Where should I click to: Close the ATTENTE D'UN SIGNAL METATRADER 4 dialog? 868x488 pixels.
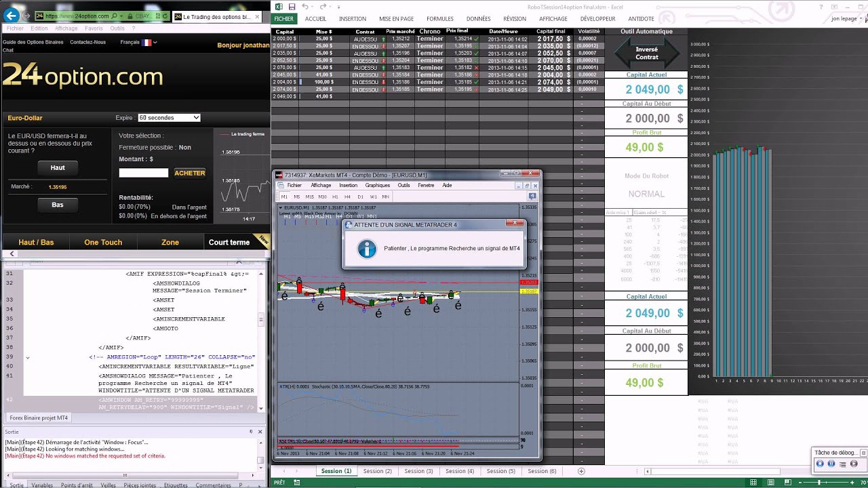pos(515,223)
